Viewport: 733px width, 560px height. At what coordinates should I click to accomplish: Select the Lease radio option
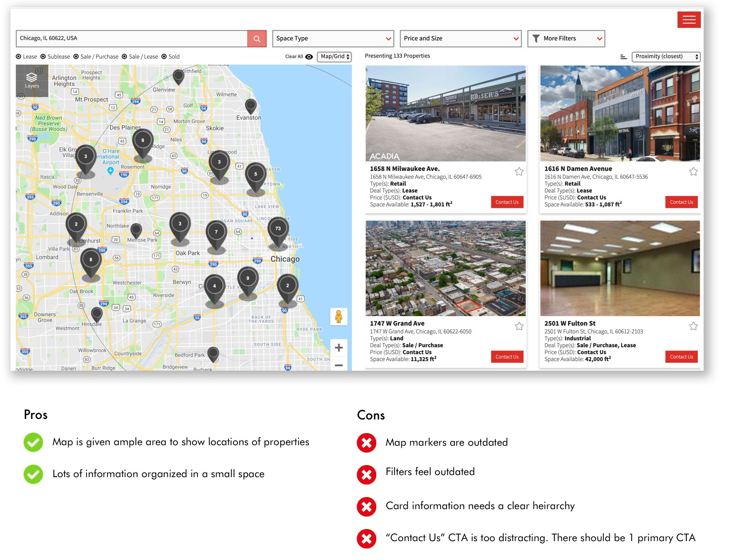coord(19,57)
